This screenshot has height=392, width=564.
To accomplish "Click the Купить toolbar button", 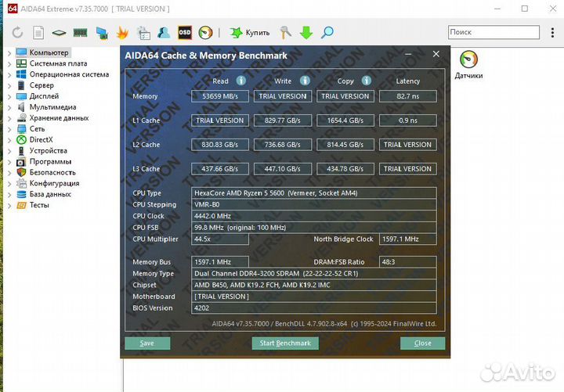I will click(250, 33).
